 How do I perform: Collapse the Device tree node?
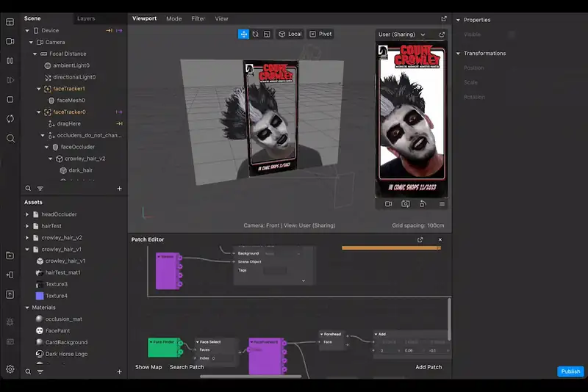(x=27, y=31)
